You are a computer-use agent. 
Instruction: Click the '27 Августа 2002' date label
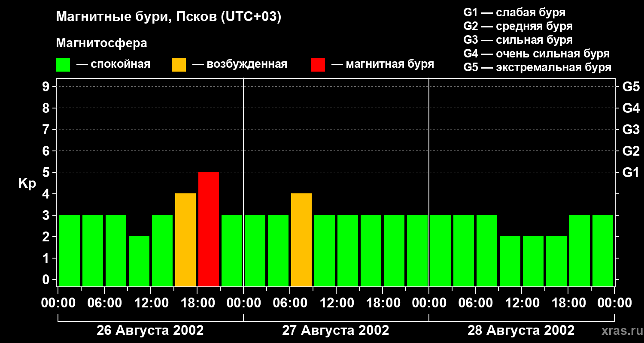pos(336,331)
